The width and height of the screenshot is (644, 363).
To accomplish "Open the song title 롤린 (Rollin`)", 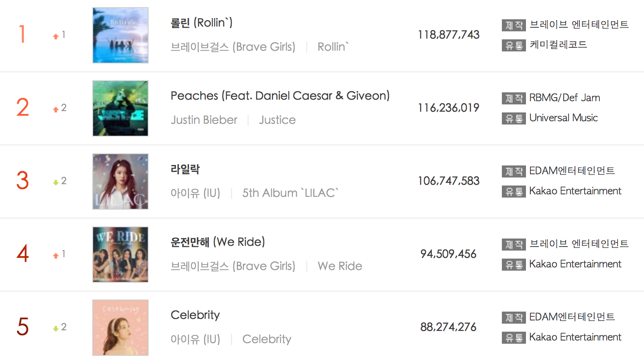I will (x=202, y=23).
